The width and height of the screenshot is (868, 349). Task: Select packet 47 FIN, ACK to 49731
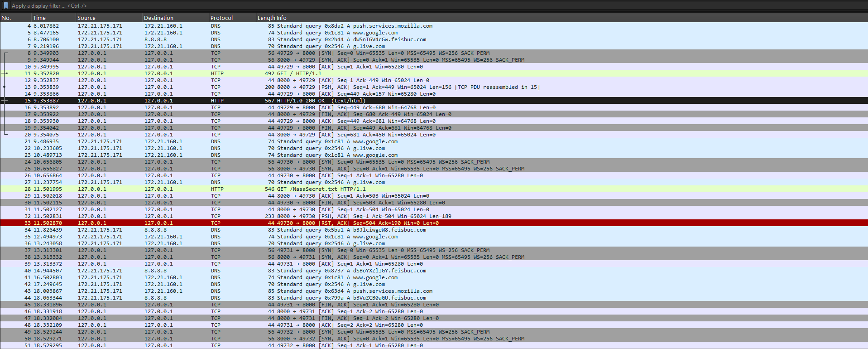(x=434, y=318)
